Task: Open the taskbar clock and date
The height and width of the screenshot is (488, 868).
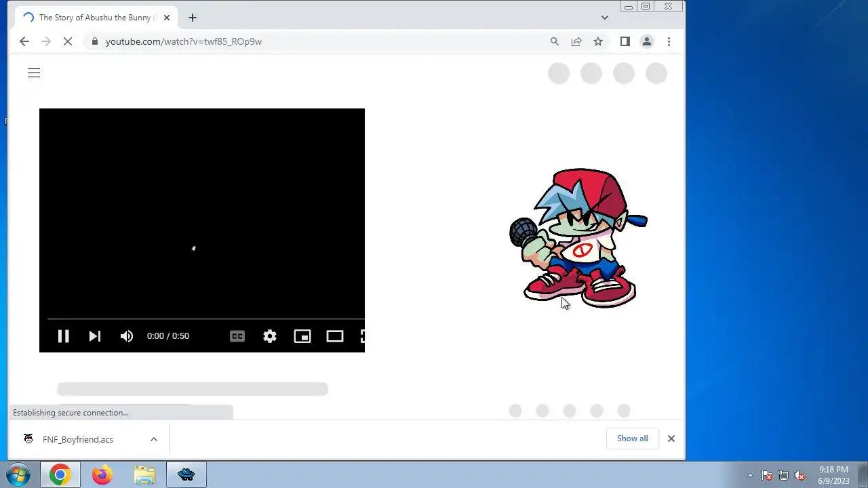Action: tap(833, 475)
